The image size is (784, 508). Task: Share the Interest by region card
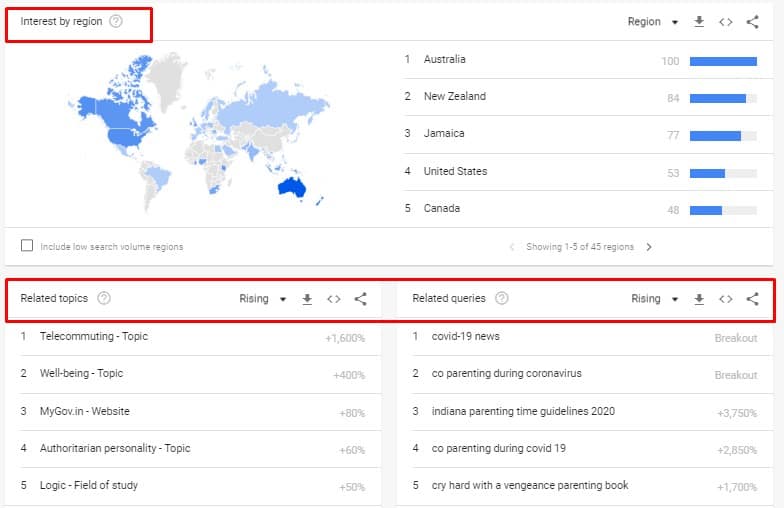click(752, 22)
